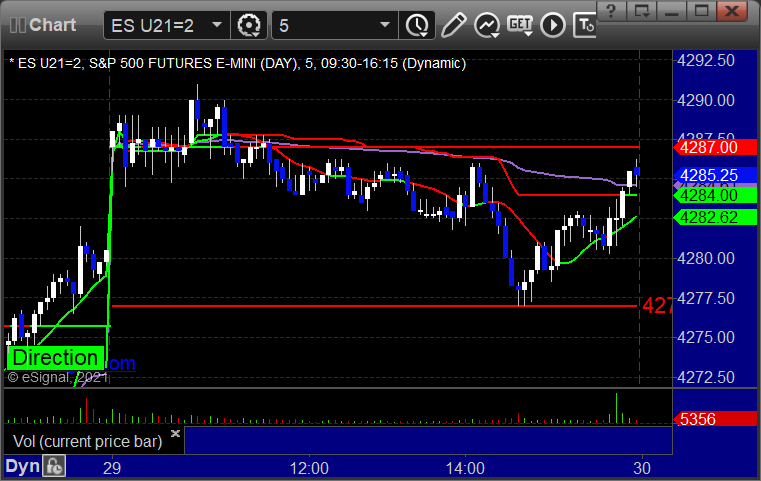The height and width of the screenshot is (481, 761).
Task: Click the red 5356 volume marker
Action: coord(715,419)
